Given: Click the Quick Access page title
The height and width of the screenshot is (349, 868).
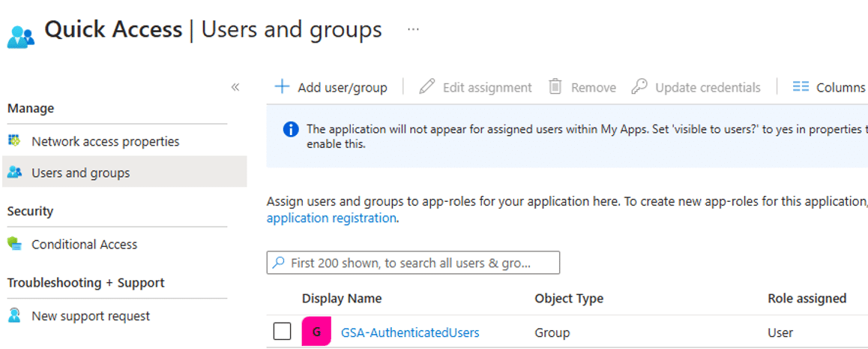Looking at the screenshot, I should (x=113, y=29).
